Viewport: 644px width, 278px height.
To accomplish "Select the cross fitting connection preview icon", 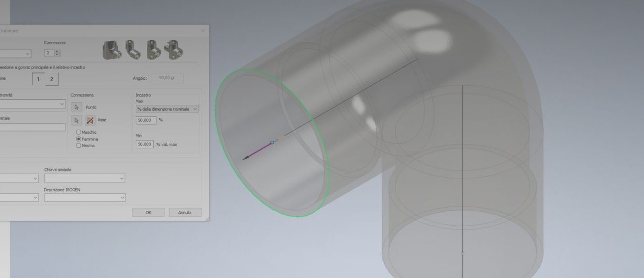I will [x=174, y=50].
